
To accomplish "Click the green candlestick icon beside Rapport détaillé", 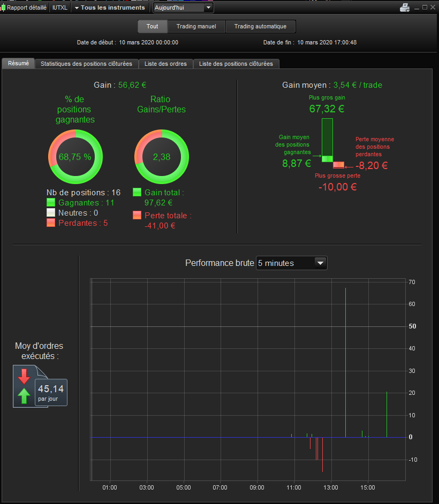I will tap(3, 7).
